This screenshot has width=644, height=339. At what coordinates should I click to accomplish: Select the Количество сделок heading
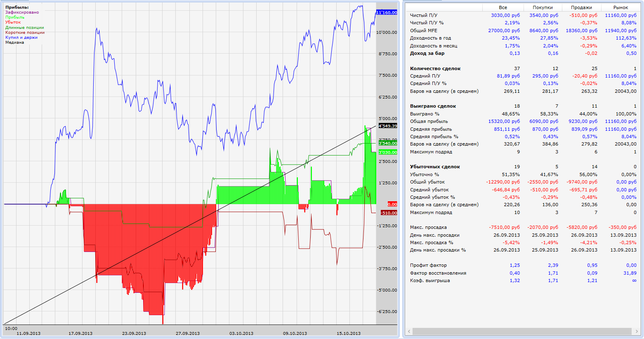(x=435, y=68)
